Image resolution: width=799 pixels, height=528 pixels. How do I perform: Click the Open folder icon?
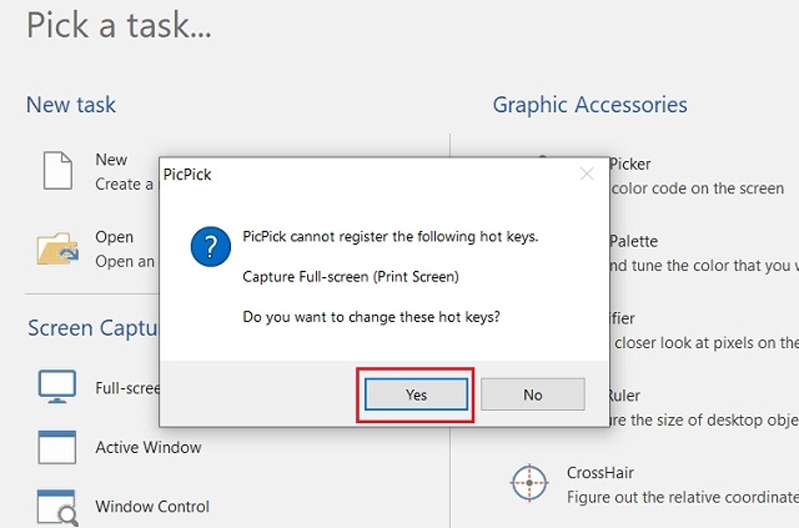tap(58, 249)
